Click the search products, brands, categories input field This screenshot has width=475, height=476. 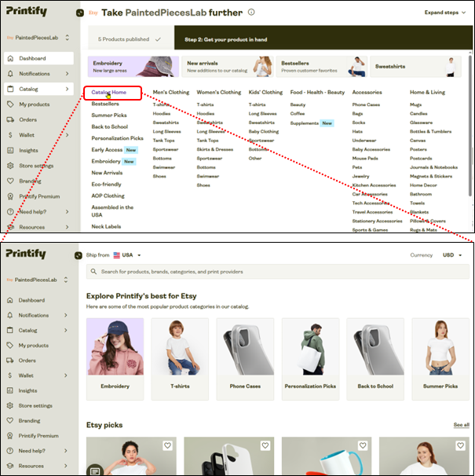(x=275, y=272)
